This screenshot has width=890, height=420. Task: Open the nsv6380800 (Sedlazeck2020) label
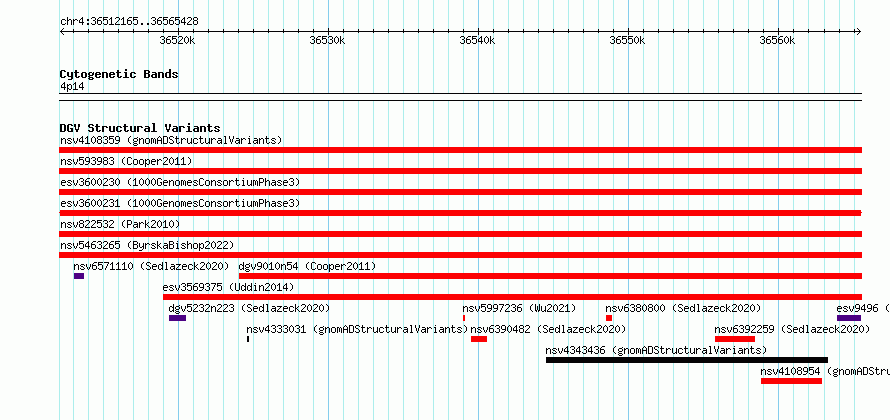(683, 308)
